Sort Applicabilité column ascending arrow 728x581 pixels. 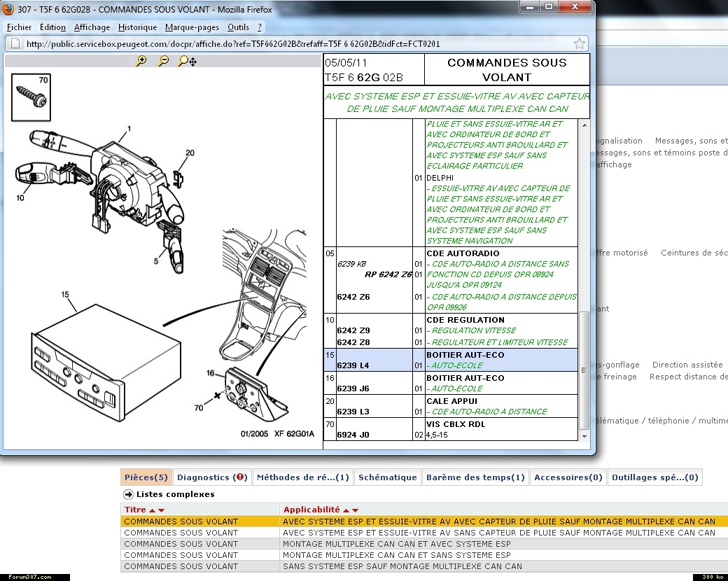[x=346, y=510]
